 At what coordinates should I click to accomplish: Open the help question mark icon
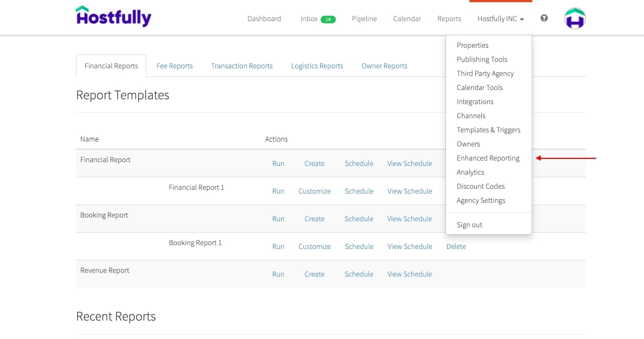(x=544, y=18)
